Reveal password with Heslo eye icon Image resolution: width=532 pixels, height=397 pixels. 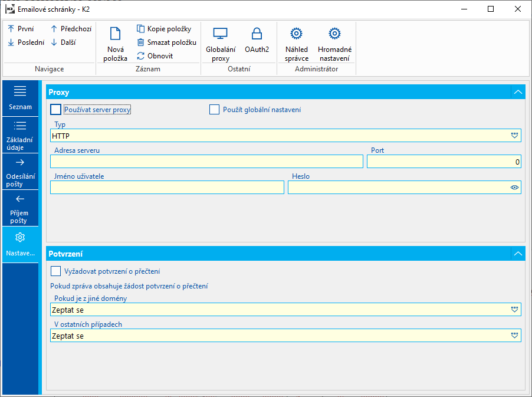pyautogui.click(x=514, y=188)
